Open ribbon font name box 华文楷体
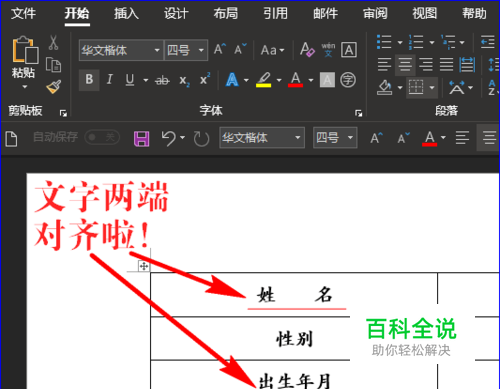The height and width of the screenshot is (389, 500). [121, 50]
